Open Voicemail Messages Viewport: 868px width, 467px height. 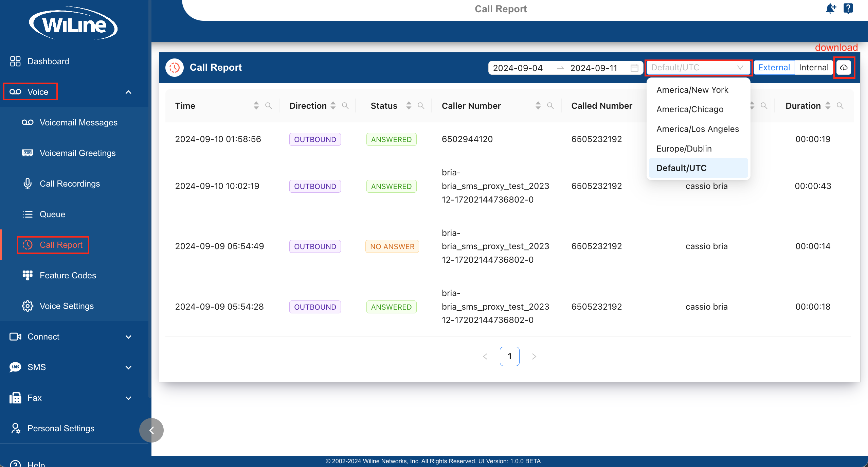pos(78,122)
